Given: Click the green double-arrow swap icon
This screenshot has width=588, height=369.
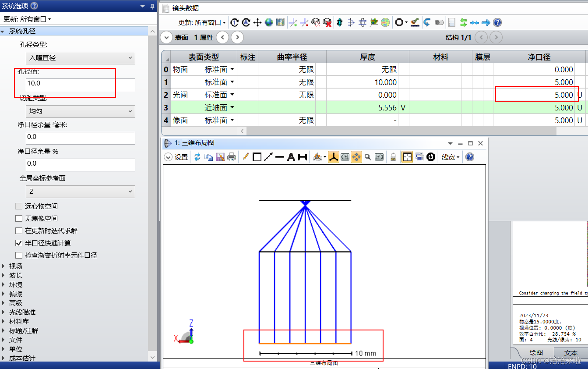Looking at the screenshot, I should pos(463,22).
